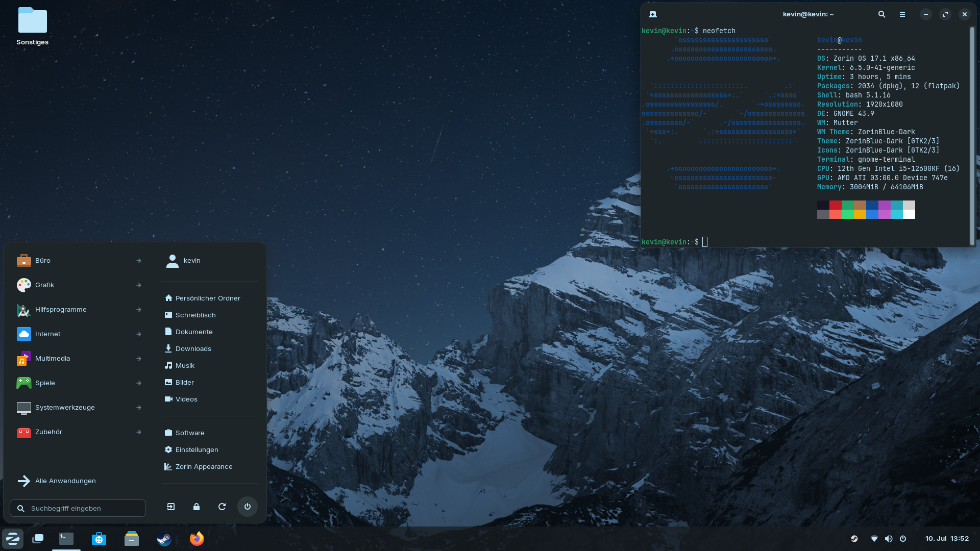Click the log out icon in menu
Image resolution: width=980 pixels, height=551 pixels.
171,507
